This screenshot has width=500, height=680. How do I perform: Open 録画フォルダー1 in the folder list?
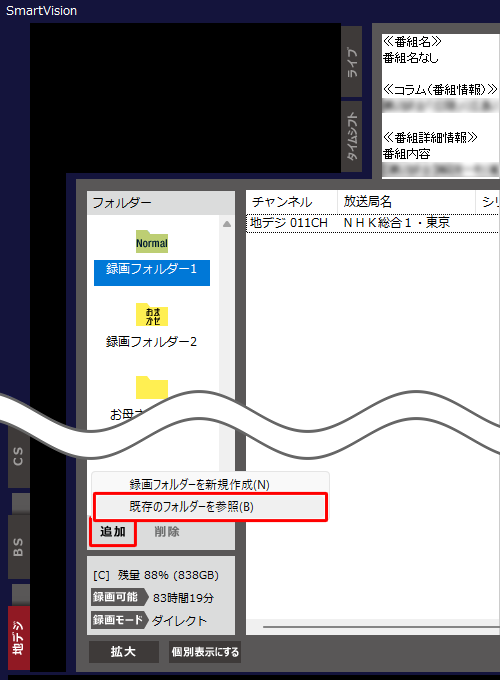pyautogui.click(x=152, y=270)
